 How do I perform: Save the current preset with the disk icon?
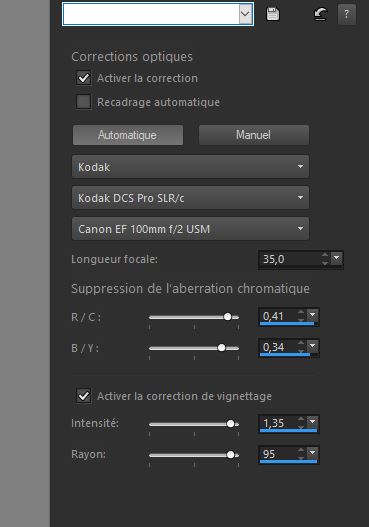[273, 14]
